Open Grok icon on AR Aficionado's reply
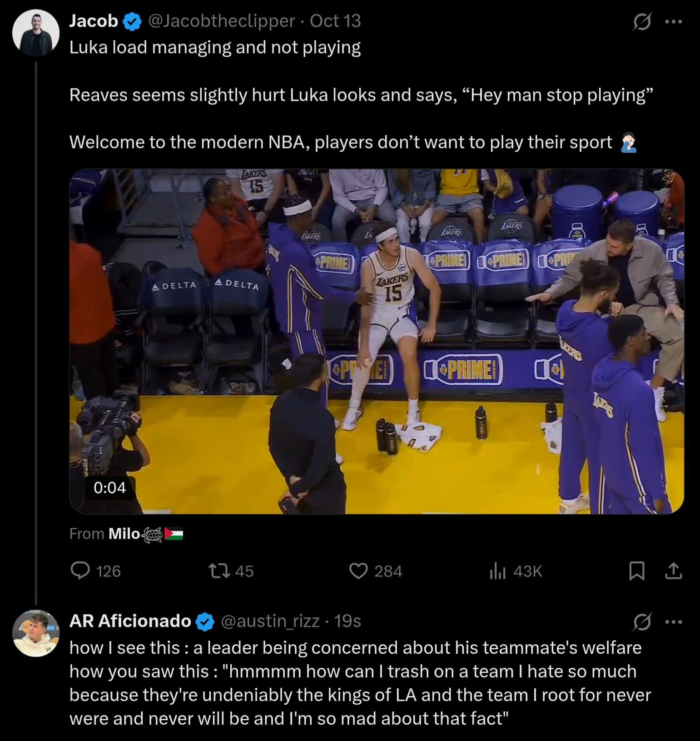The height and width of the screenshot is (741, 700). point(642,622)
